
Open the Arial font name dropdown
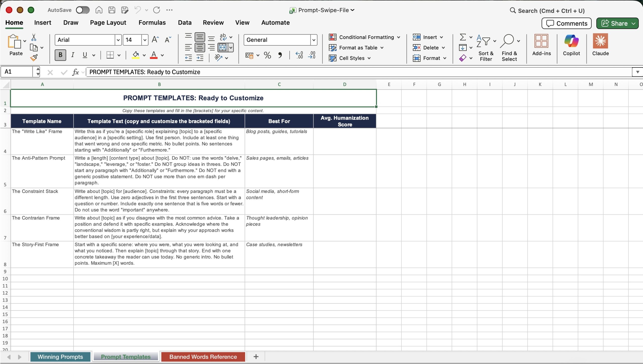click(x=118, y=40)
